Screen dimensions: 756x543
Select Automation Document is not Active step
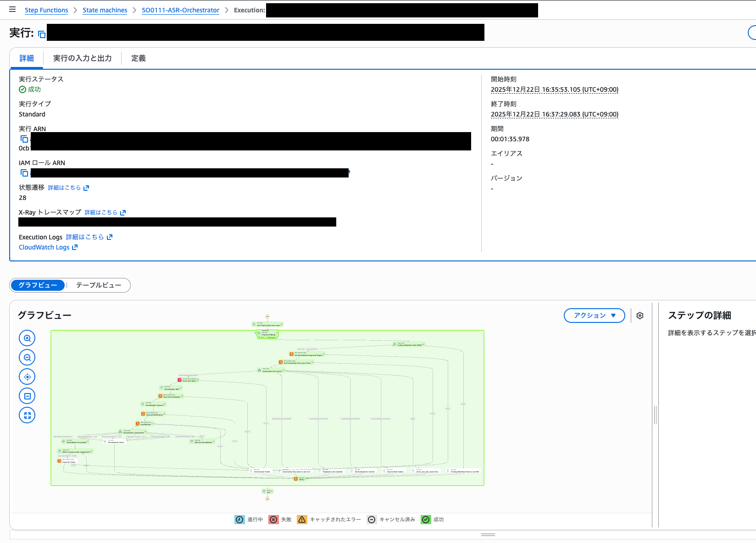pos(295,471)
